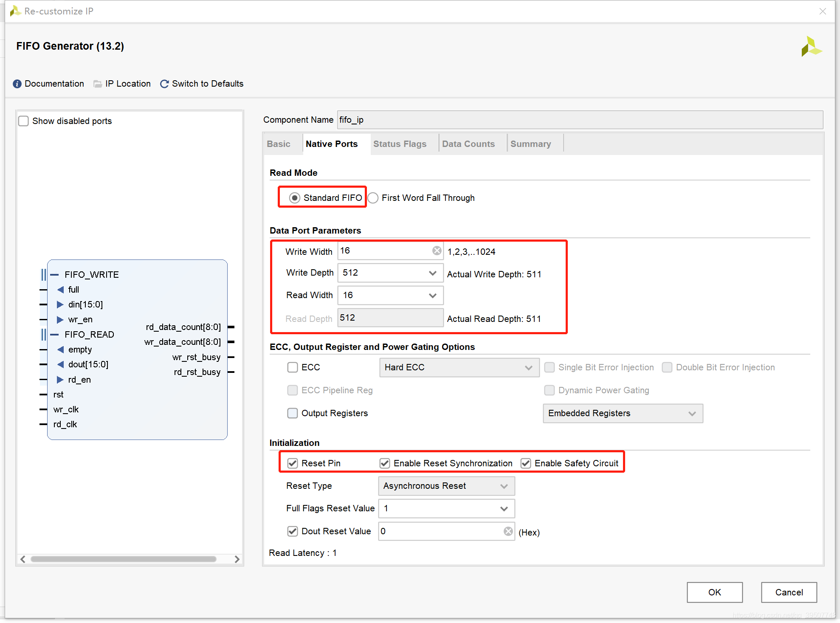Collapse the FIFO_WRITE interface group
This screenshot has width=840, height=623.
pos(54,275)
